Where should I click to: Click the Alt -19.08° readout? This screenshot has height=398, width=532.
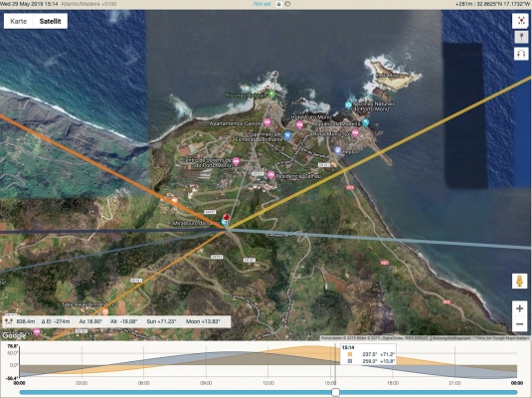pos(124,321)
